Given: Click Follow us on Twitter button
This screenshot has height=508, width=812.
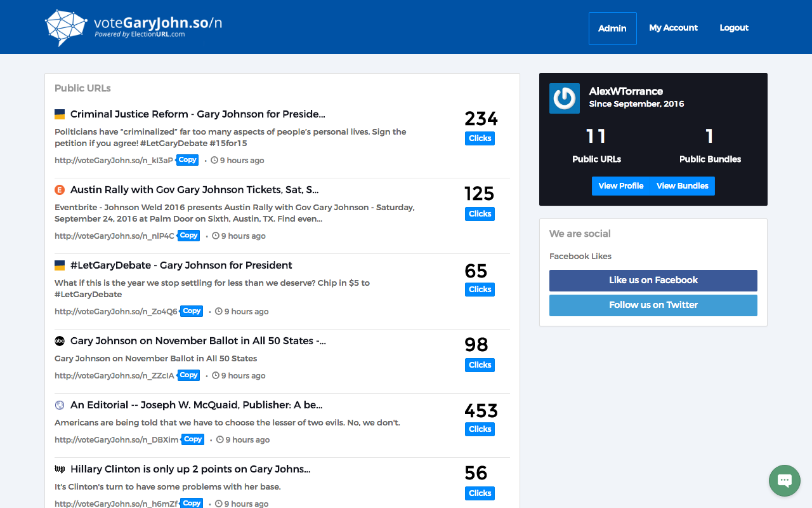Looking at the screenshot, I should (x=653, y=305).
